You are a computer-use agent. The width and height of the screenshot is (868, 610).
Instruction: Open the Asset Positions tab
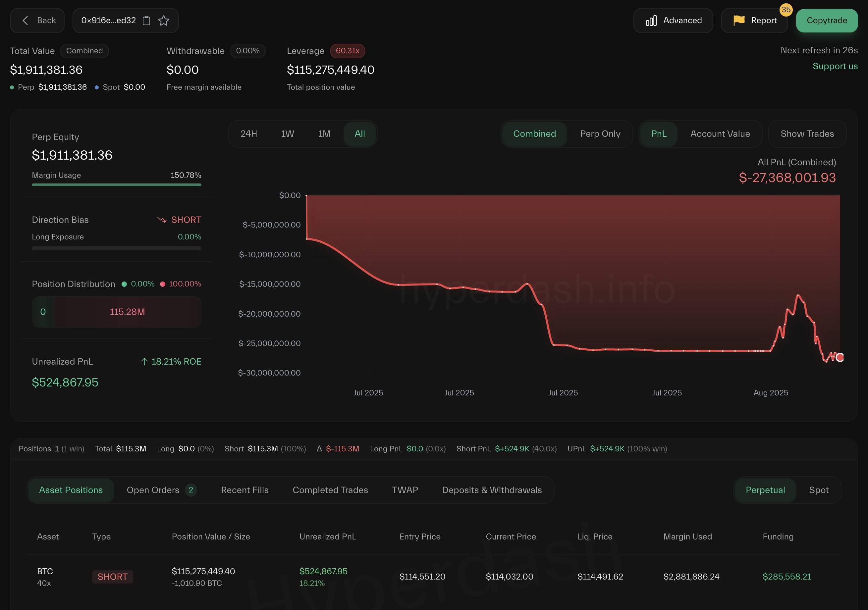click(x=71, y=490)
